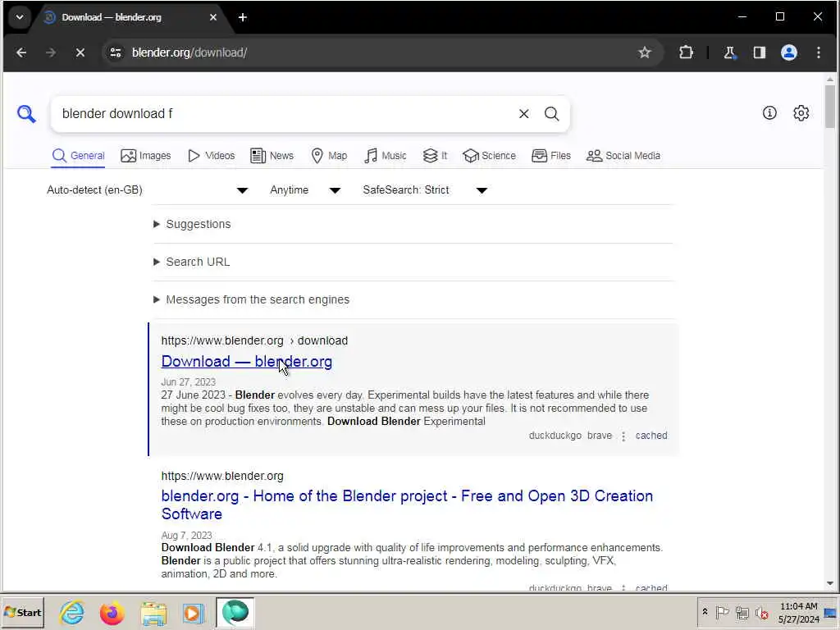The image size is (840, 630).
Task: Toggle the browser side panel icon
Action: pos(759,52)
